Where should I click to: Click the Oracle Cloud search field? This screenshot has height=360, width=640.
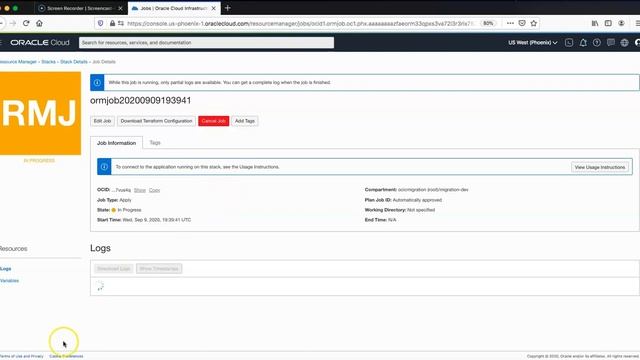point(206,42)
